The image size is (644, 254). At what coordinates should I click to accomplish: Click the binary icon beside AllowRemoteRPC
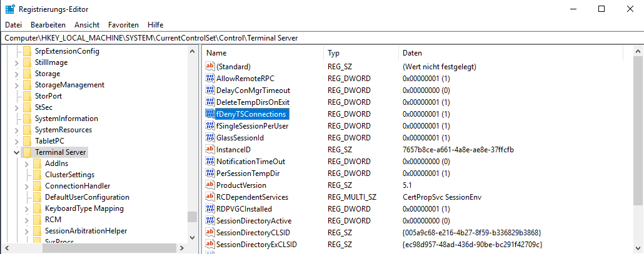(x=210, y=79)
